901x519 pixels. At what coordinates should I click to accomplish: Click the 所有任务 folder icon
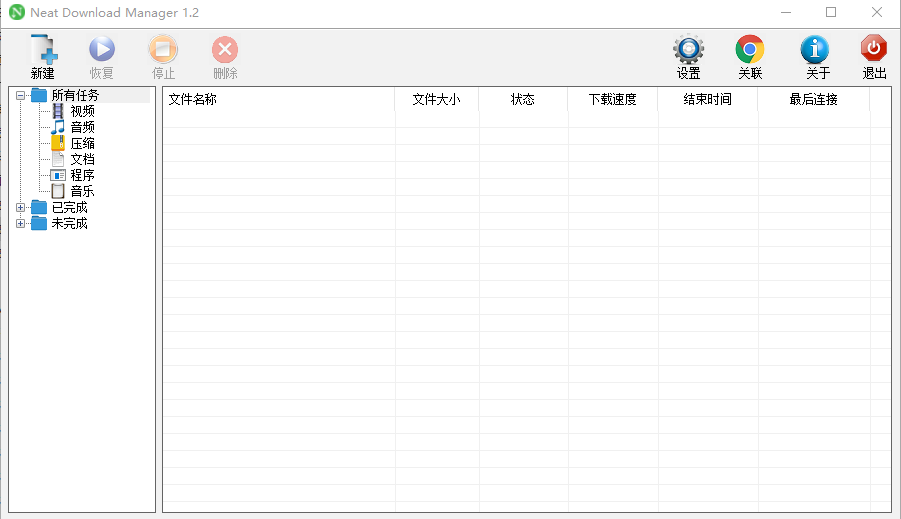pos(39,95)
